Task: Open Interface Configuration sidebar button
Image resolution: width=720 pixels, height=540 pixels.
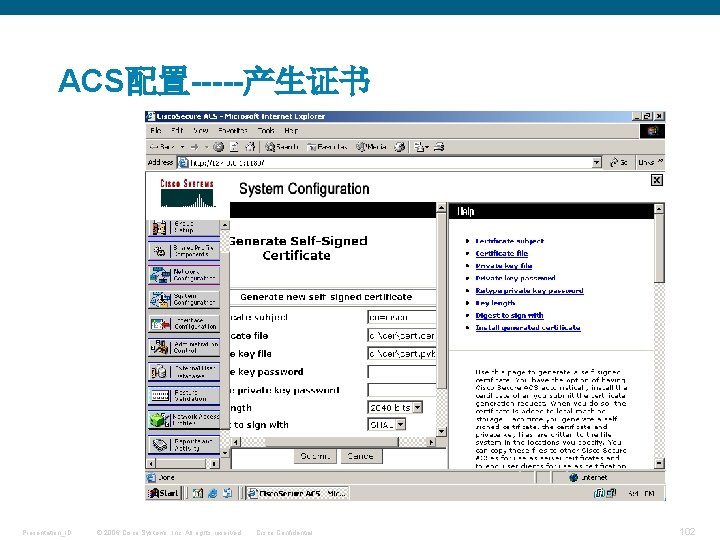Action: click(x=184, y=324)
